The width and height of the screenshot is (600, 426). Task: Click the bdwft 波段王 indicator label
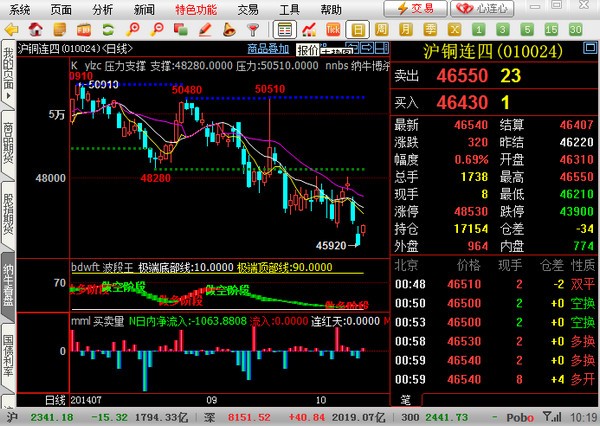point(102,267)
